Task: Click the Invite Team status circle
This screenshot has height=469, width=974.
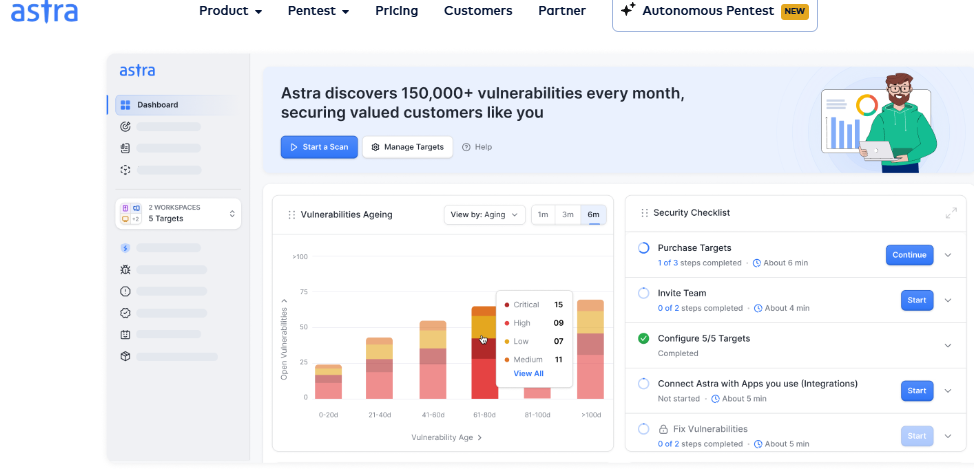Action: click(x=644, y=293)
